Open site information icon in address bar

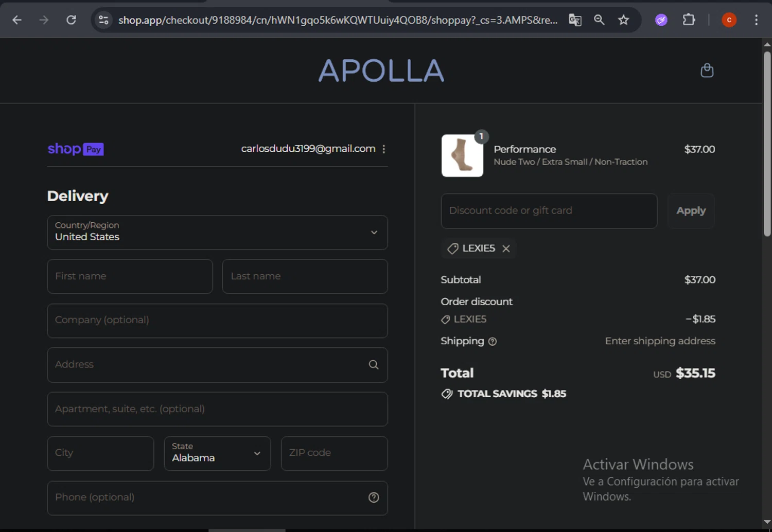click(103, 20)
